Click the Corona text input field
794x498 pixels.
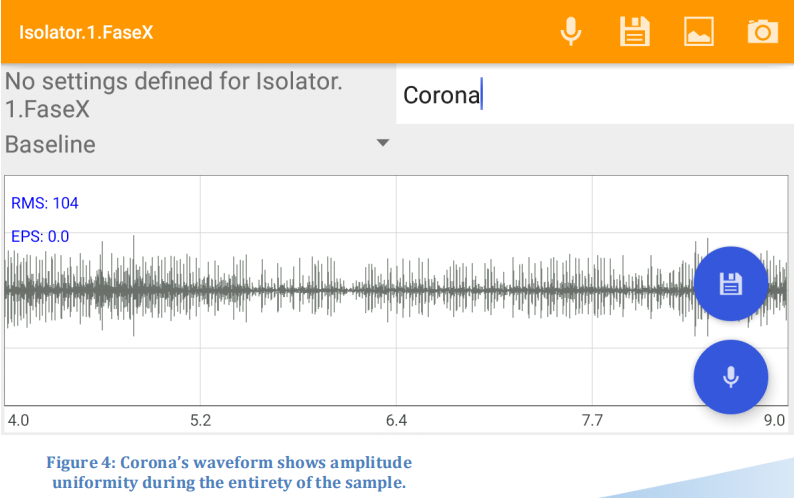pos(594,95)
